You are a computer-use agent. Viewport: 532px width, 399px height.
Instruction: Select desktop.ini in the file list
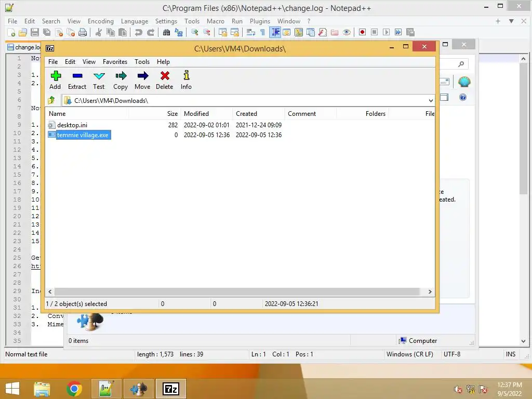click(x=72, y=125)
